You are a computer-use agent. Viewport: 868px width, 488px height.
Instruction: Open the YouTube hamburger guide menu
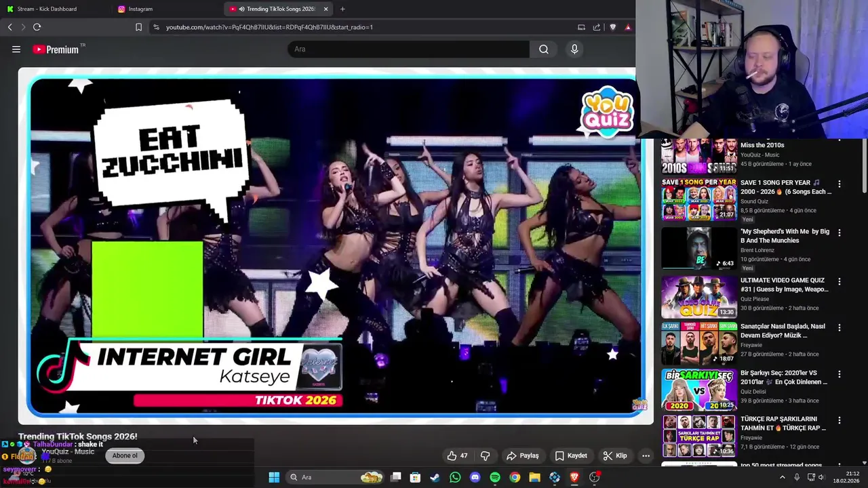pyautogui.click(x=16, y=49)
